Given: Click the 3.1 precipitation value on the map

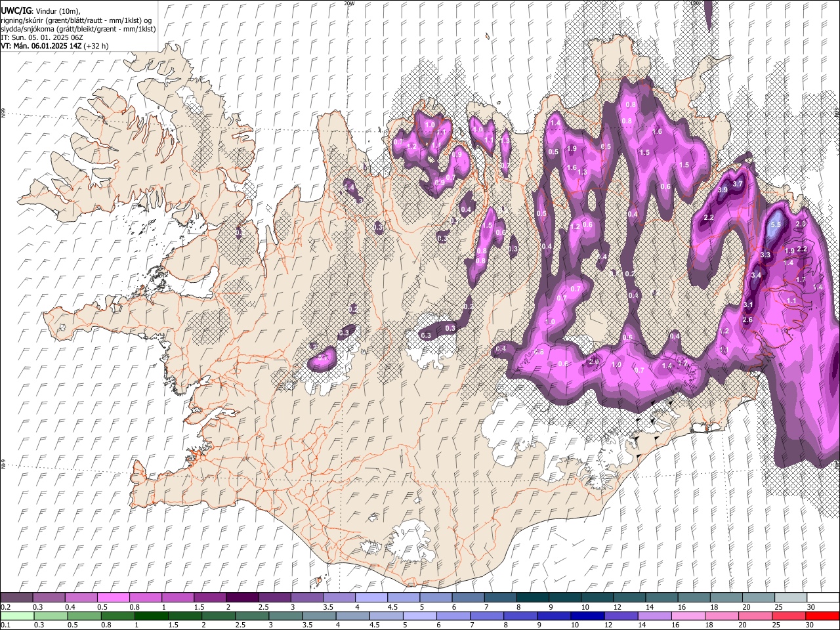Looking at the screenshot, I should point(748,305).
